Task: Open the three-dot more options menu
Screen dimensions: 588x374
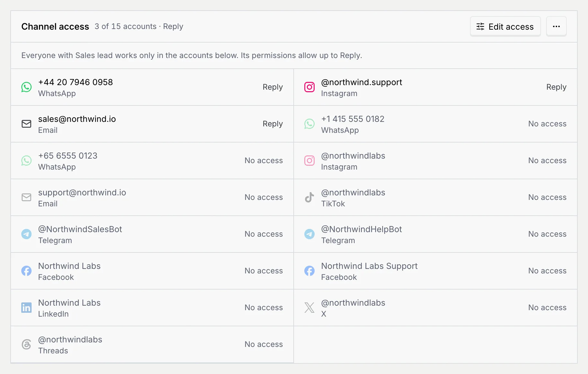Action: pos(556,26)
